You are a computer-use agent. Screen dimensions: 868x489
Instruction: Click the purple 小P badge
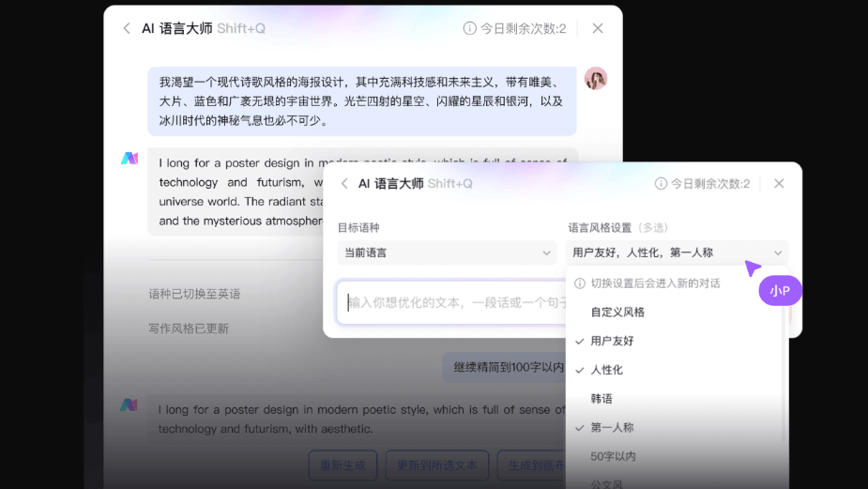click(x=780, y=291)
